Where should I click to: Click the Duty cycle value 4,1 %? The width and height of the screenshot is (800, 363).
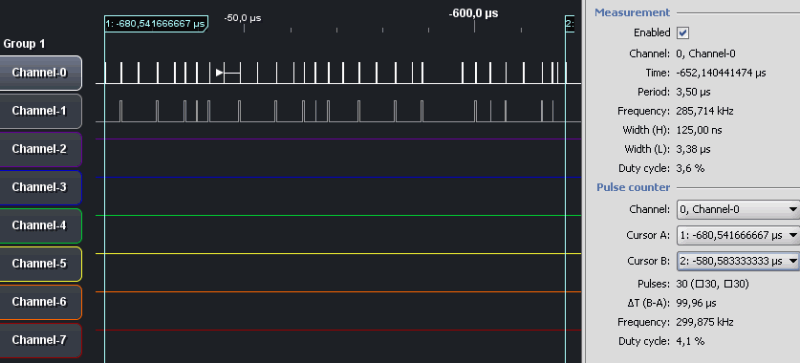(x=690, y=342)
